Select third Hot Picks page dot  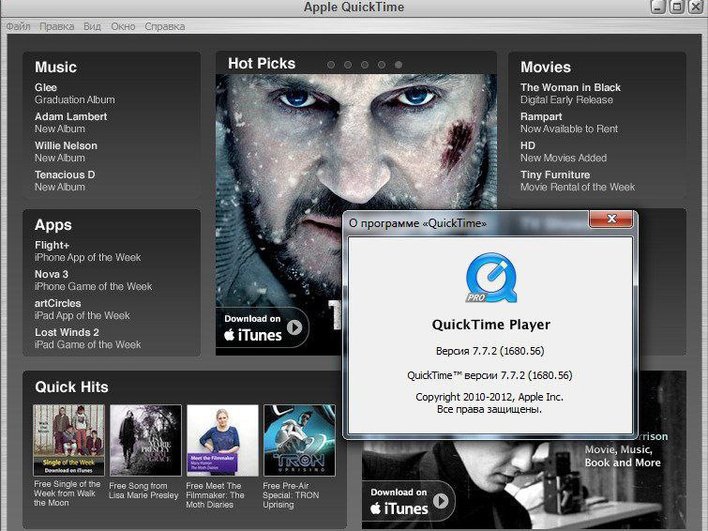coord(365,65)
